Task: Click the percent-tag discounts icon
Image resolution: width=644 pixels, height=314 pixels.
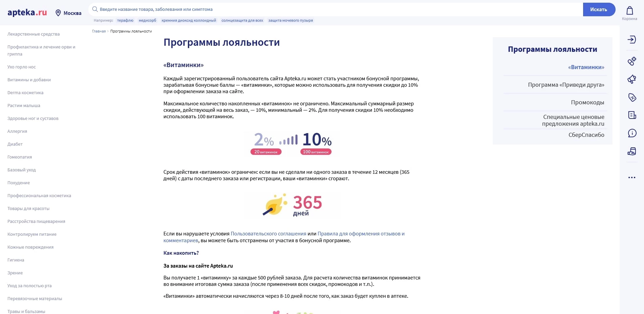Action: [x=631, y=97]
